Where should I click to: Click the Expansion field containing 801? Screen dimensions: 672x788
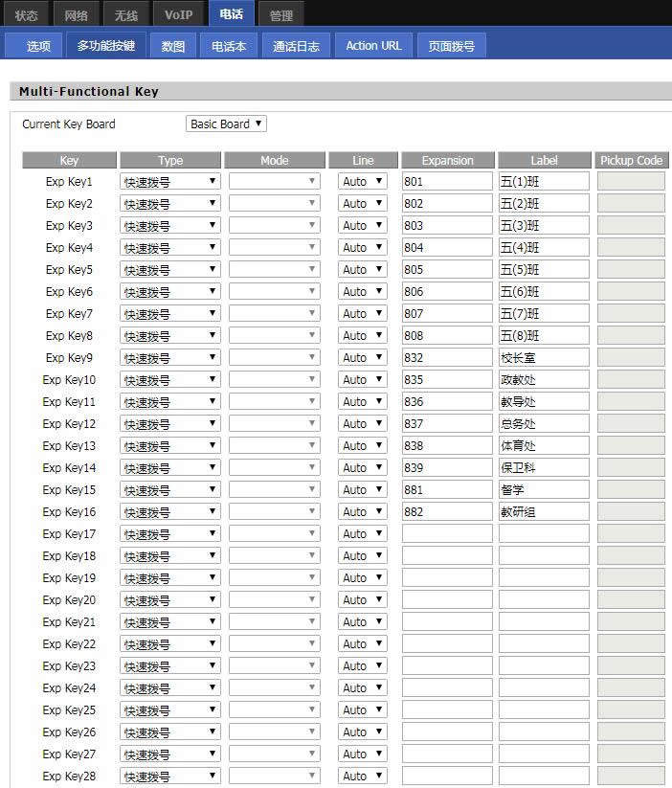pos(447,181)
